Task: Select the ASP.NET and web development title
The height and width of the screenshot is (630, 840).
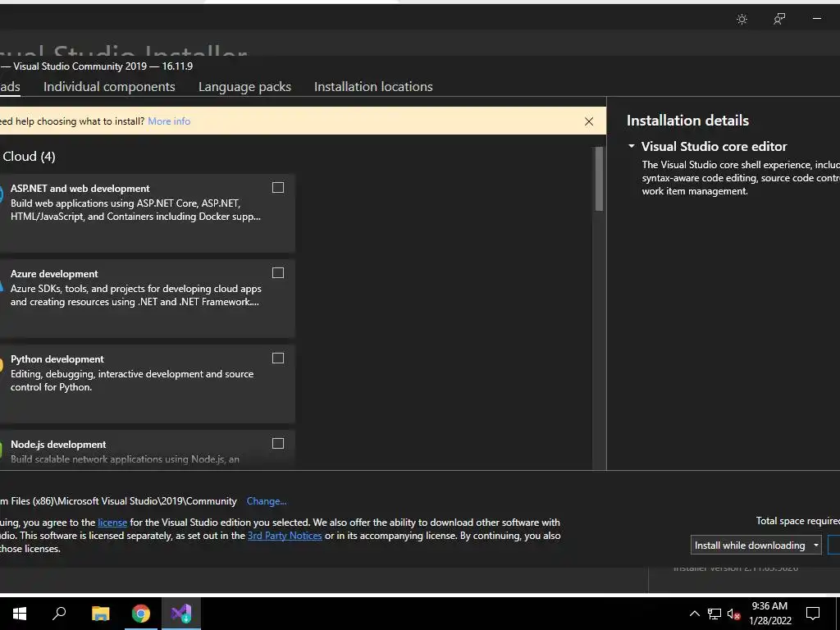Action: tap(80, 189)
